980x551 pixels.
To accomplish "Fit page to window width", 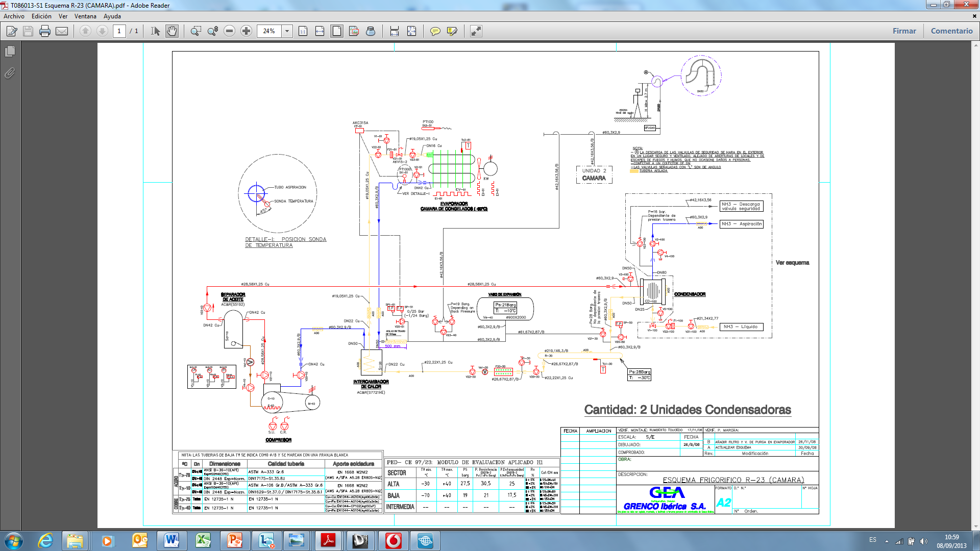I will (x=320, y=31).
